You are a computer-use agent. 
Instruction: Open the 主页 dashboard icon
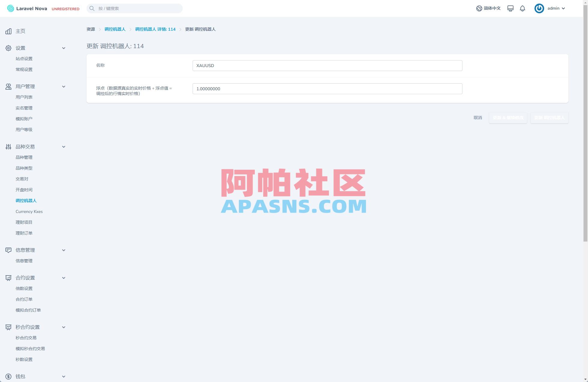pos(8,31)
